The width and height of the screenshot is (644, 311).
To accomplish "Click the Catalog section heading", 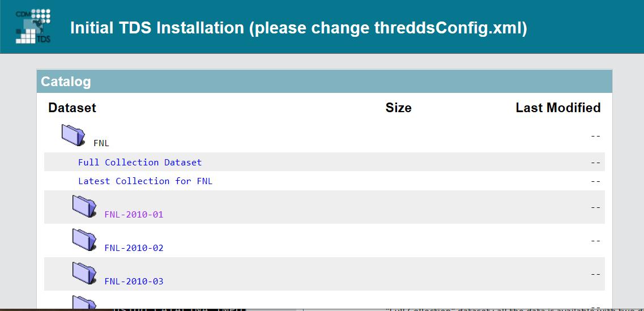I will coord(66,82).
